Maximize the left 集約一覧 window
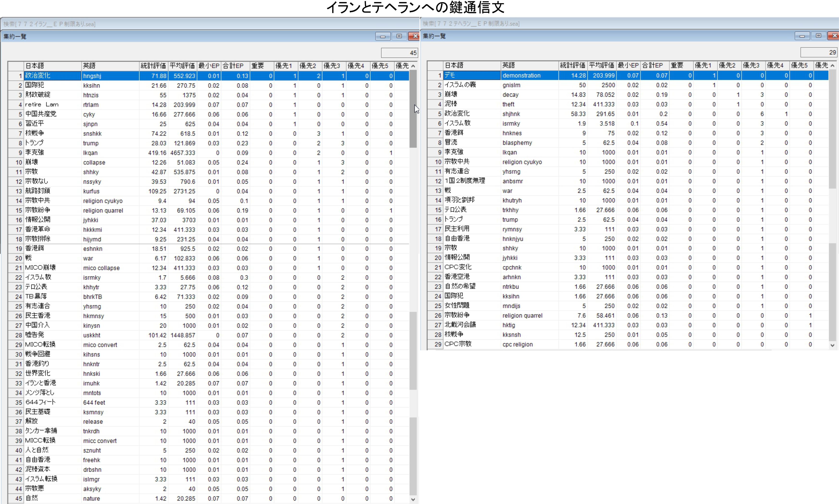The width and height of the screenshot is (839, 504). click(x=399, y=36)
